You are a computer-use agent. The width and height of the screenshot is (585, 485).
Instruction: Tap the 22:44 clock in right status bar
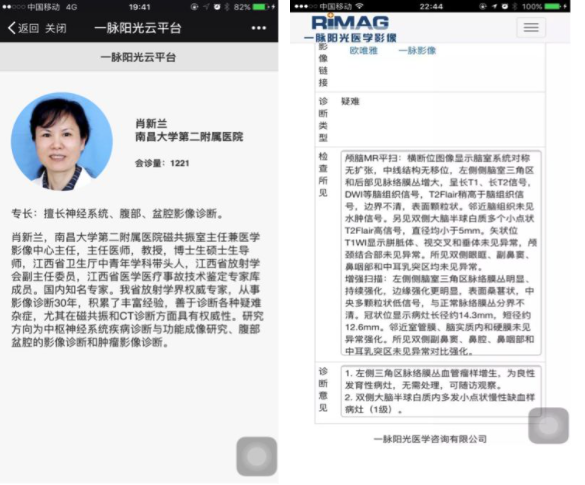(431, 6)
